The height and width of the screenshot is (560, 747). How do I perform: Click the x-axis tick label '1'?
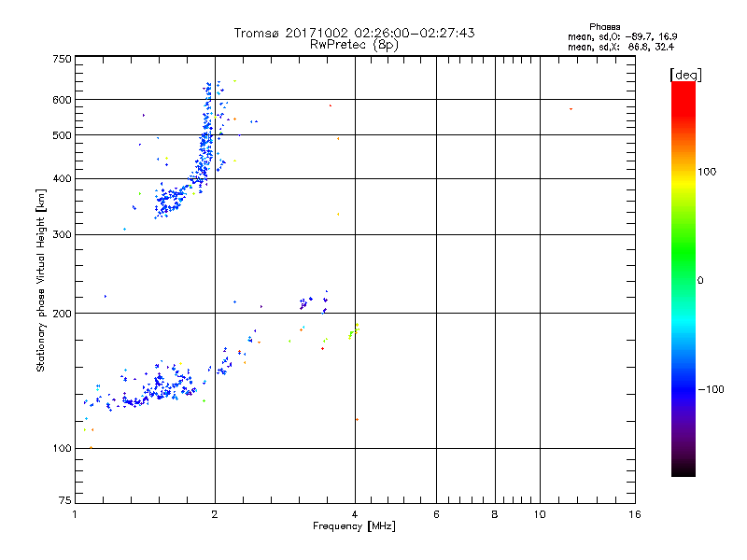click(75, 514)
